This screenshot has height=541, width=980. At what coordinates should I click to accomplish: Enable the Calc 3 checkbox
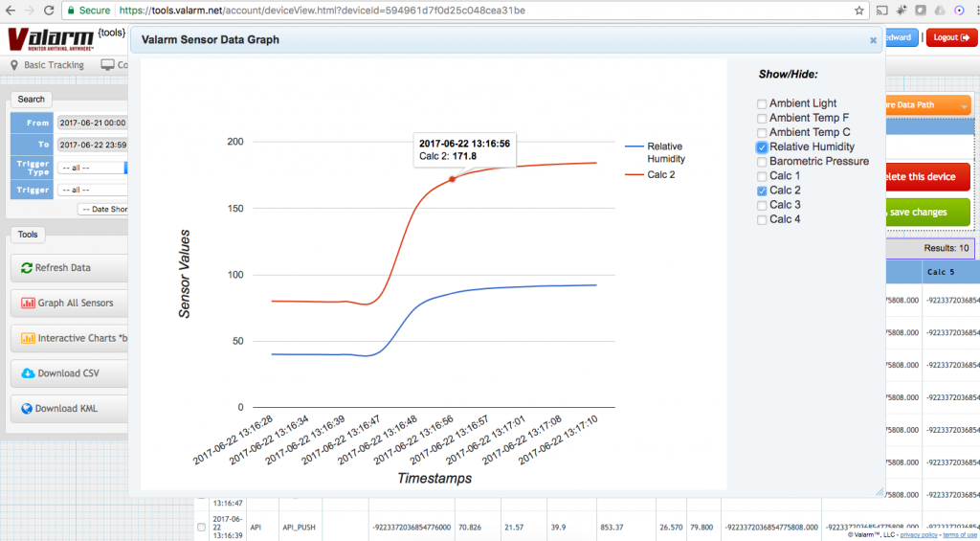pos(762,205)
